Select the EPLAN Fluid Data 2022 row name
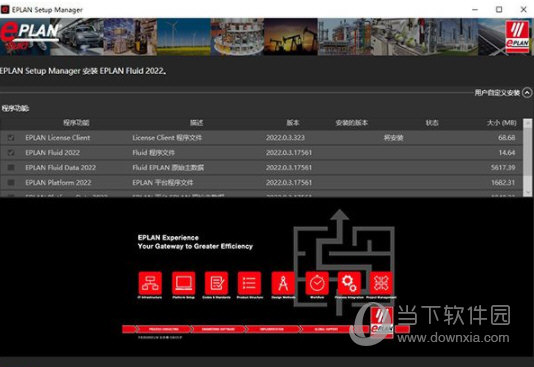534x367 pixels. coord(60,167)
